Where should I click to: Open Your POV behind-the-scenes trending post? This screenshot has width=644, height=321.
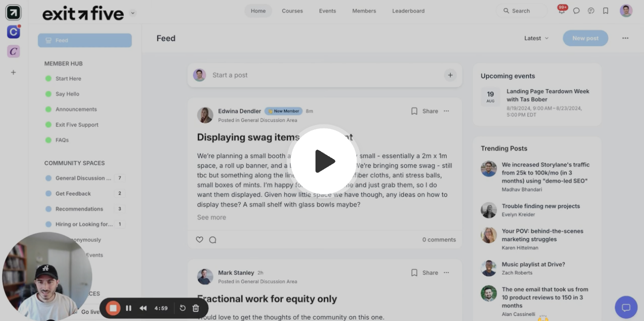(542, 235)
